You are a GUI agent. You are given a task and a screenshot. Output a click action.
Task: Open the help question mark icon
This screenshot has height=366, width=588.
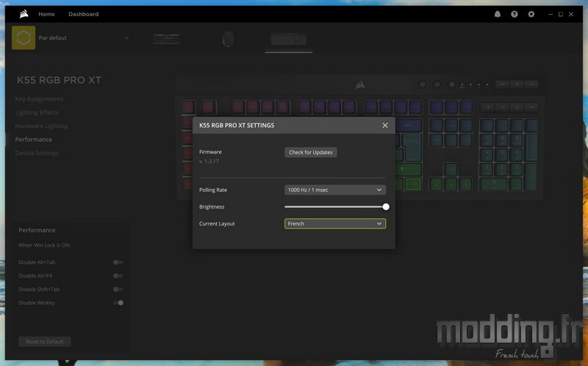[514, 14]
